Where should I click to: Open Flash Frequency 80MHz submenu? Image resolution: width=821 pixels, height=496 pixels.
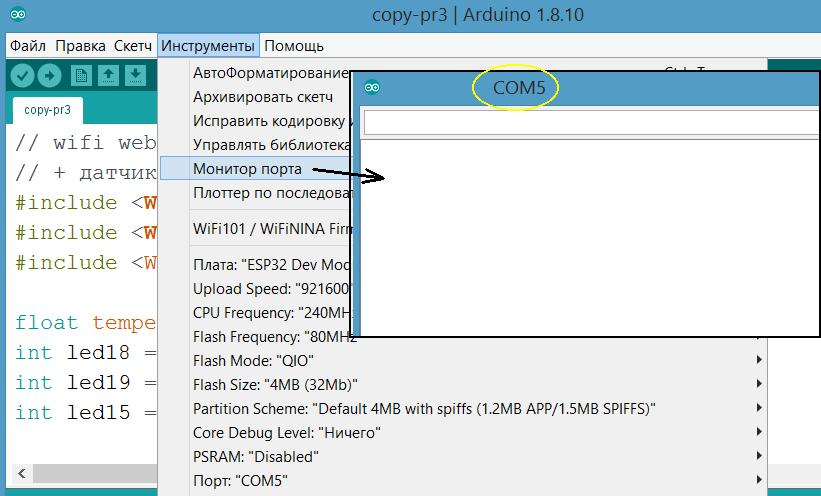[x=274, y=337]
